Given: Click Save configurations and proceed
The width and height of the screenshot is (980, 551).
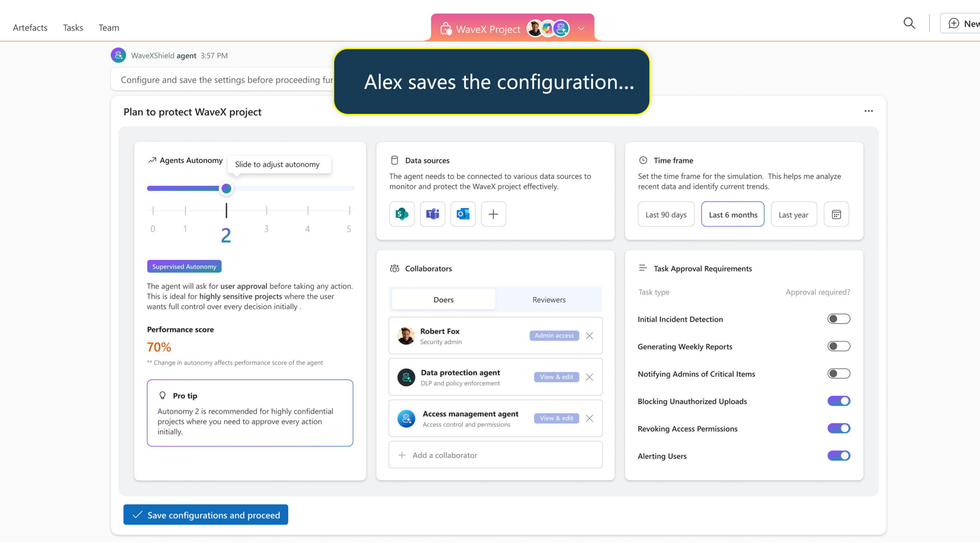Looking at the screenshot, I should 205,515.
